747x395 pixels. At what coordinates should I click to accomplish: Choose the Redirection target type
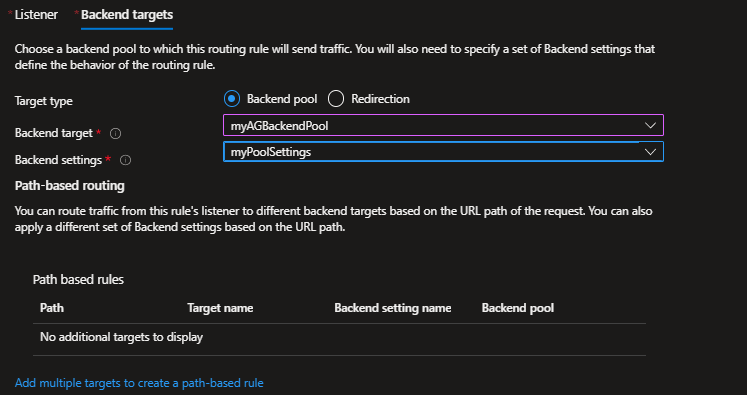click(336, 99)
